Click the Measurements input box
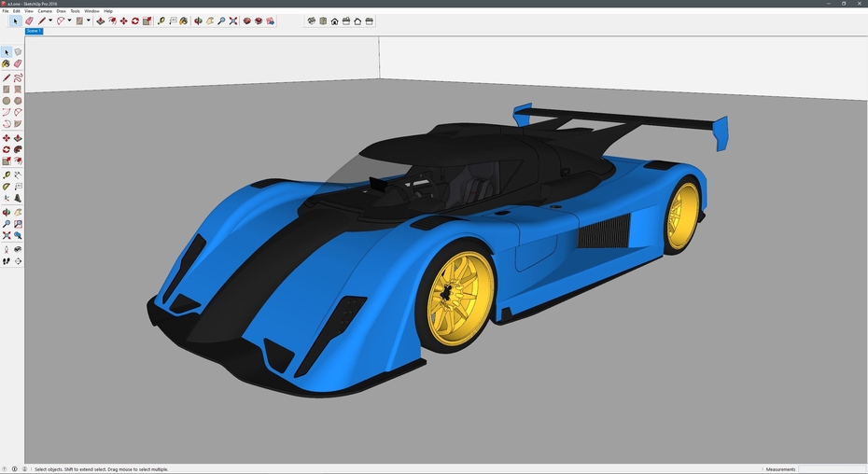 831,469
